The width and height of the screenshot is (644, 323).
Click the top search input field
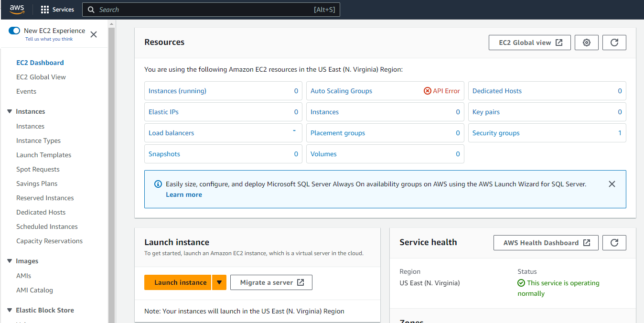click(211, 10)
